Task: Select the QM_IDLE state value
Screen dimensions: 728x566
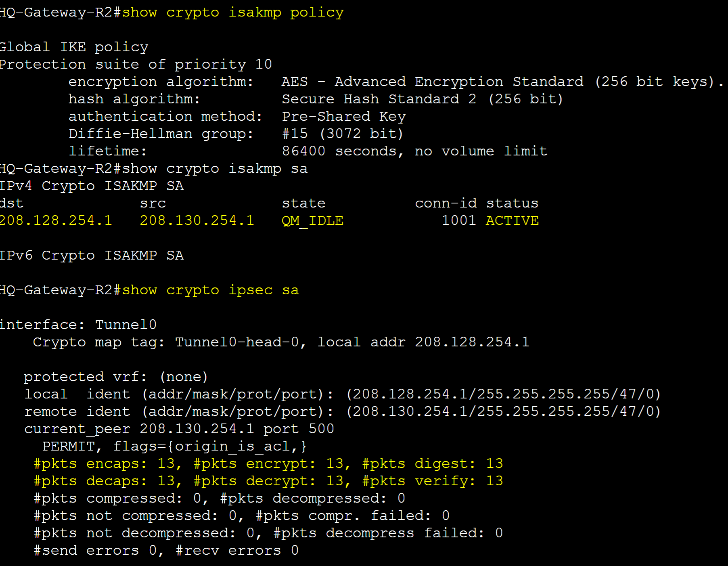Action: [313, 221]
